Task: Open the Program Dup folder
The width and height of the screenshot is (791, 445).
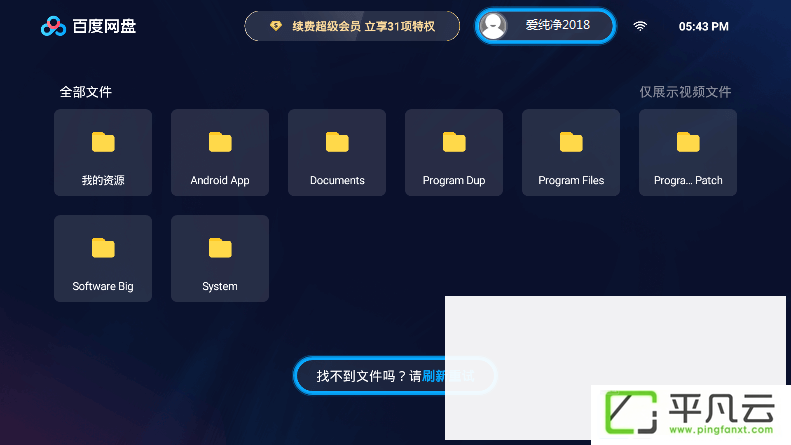Action: pos(454,152)
